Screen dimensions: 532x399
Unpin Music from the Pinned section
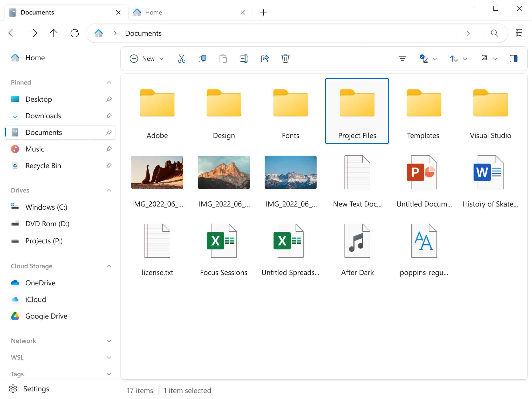[109, 149]
